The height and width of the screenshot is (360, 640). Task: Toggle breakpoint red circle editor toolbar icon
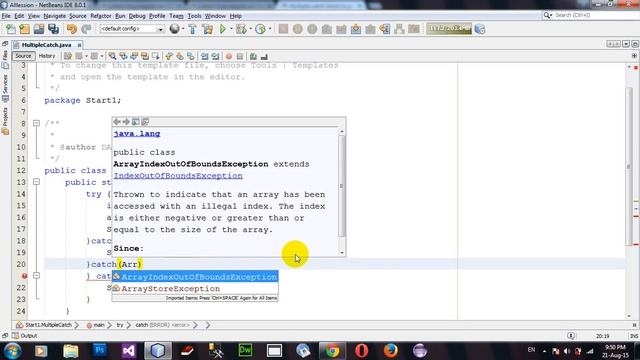(x=229, y=56)
